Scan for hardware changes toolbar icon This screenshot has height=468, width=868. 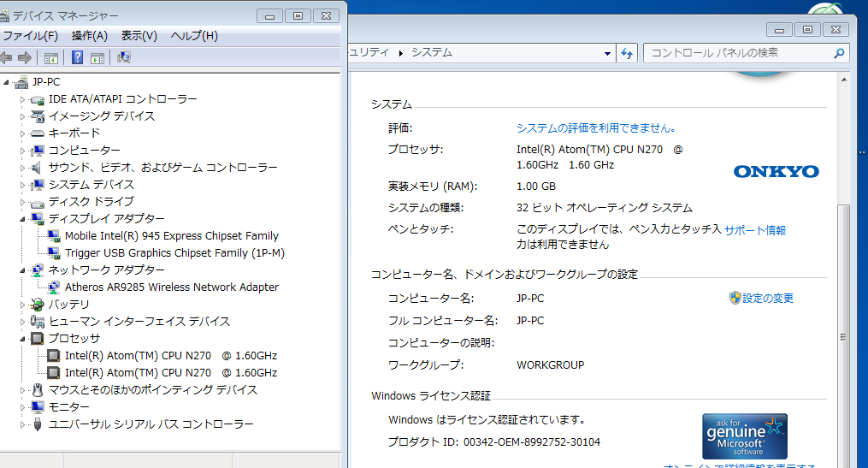click(124, 57)
